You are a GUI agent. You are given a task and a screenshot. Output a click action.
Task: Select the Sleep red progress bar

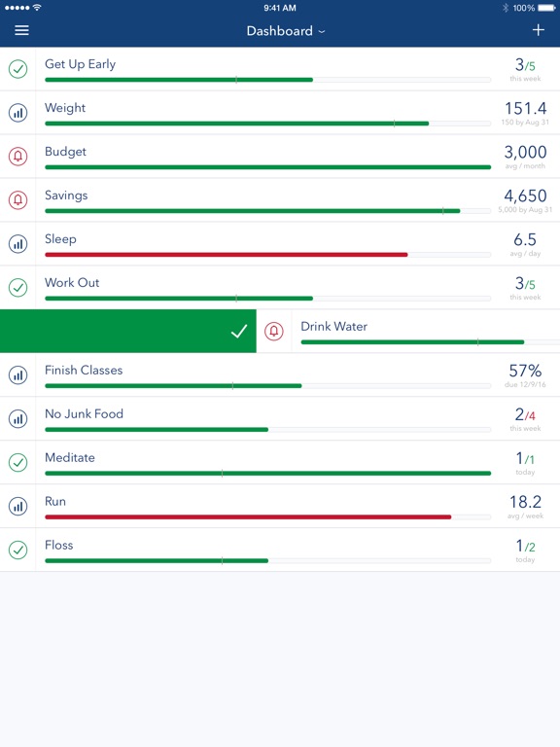(227, 255)
